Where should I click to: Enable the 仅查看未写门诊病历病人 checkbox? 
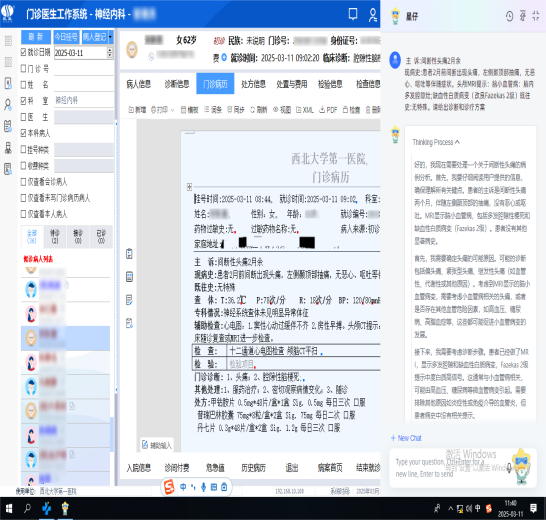tap(23, 198)
